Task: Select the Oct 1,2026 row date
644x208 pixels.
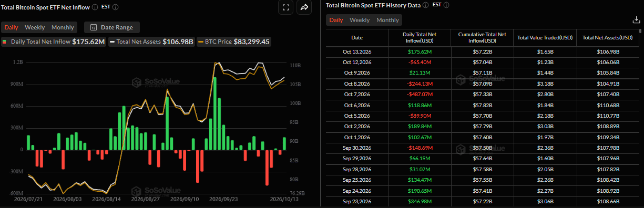Action: [x=357, y=137]
